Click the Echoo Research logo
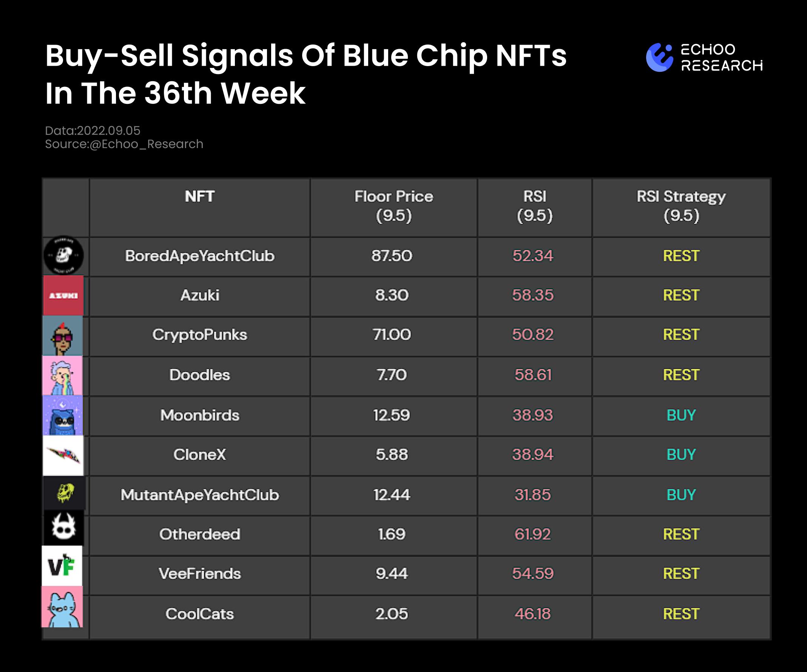Screen dimensions: 807x672 [704, 58]
